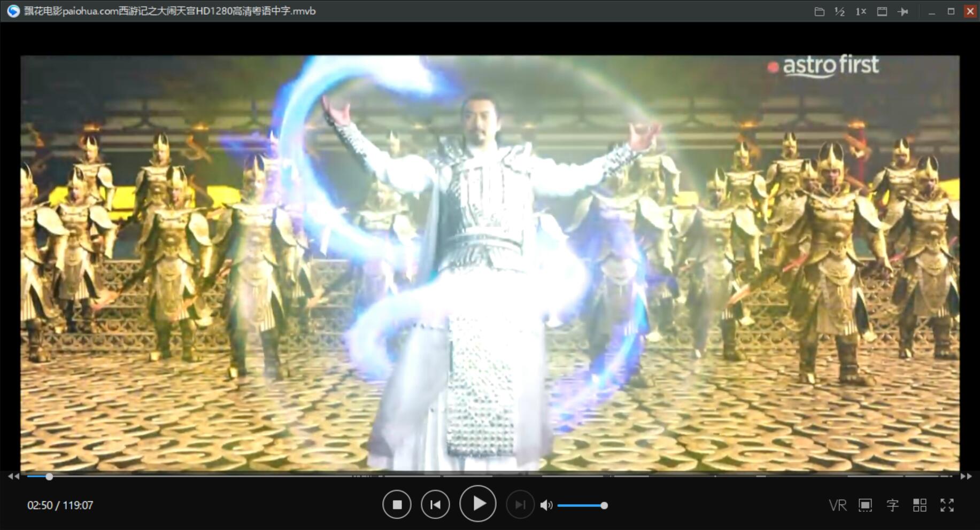Click the video file title text
The height and width of the screenshot is (530, 980).
(170, 11)
